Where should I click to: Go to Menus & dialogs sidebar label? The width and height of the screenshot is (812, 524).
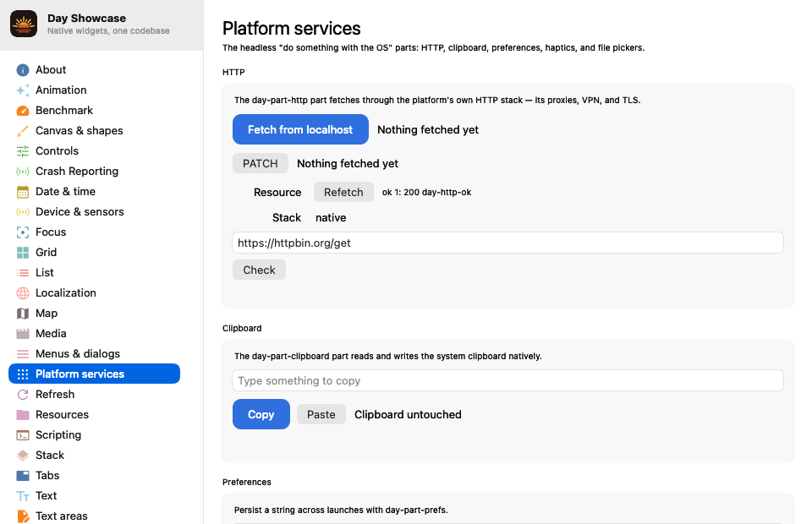[x=78, y=354]
